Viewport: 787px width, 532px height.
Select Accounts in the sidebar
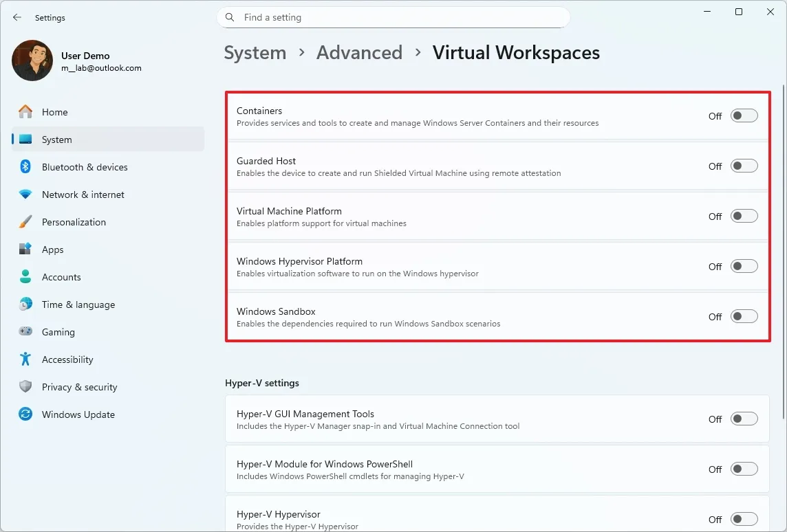[x=62, y=276]
